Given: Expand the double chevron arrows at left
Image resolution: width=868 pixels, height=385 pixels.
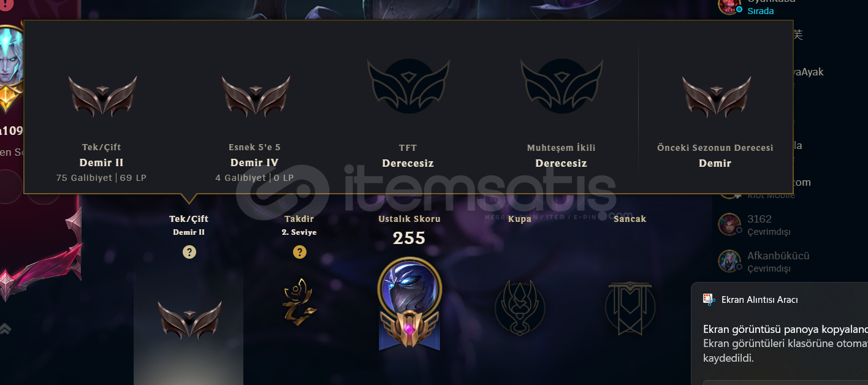Looking at the screenshot, I should tap(5, 329).
